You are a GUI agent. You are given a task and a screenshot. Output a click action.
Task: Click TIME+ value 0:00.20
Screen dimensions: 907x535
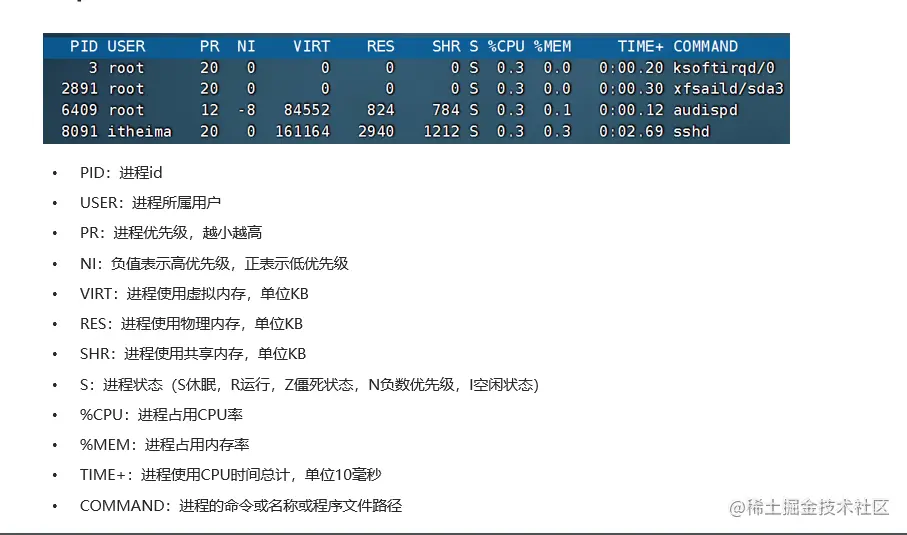click(x=631, y=68)
